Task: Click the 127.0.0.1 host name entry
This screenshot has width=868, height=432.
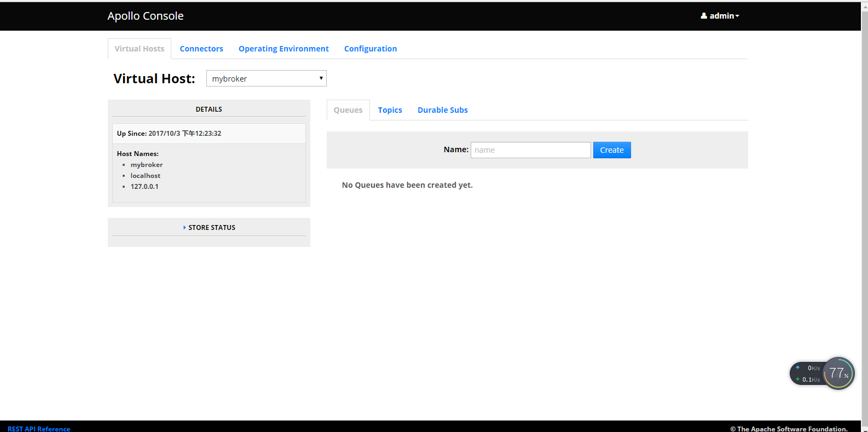Action: (144, 187)
